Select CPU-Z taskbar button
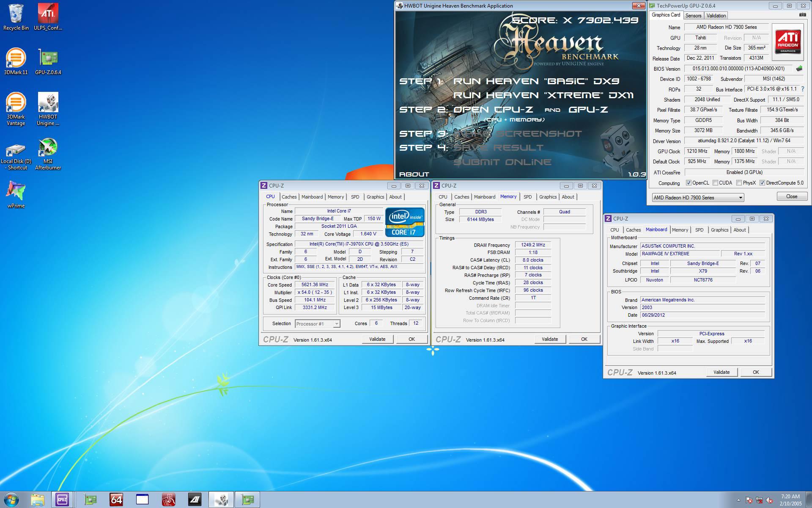 click(x=63, y=500)
